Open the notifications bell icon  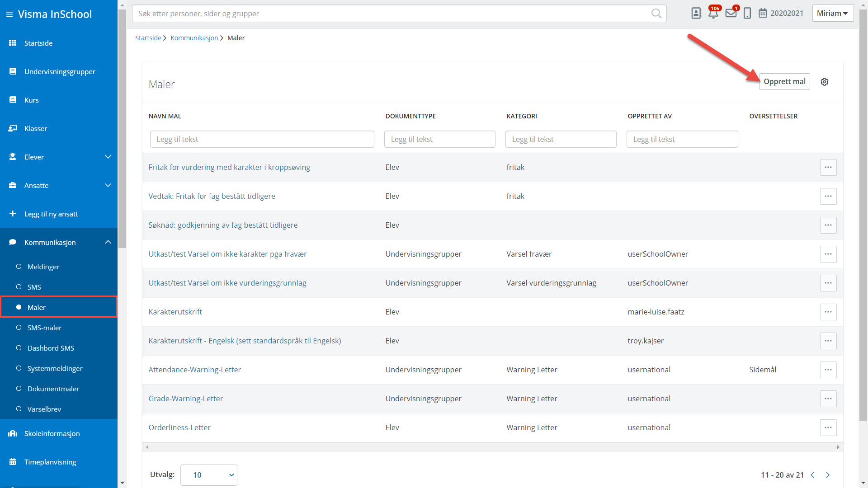click(x=713, y=14)
